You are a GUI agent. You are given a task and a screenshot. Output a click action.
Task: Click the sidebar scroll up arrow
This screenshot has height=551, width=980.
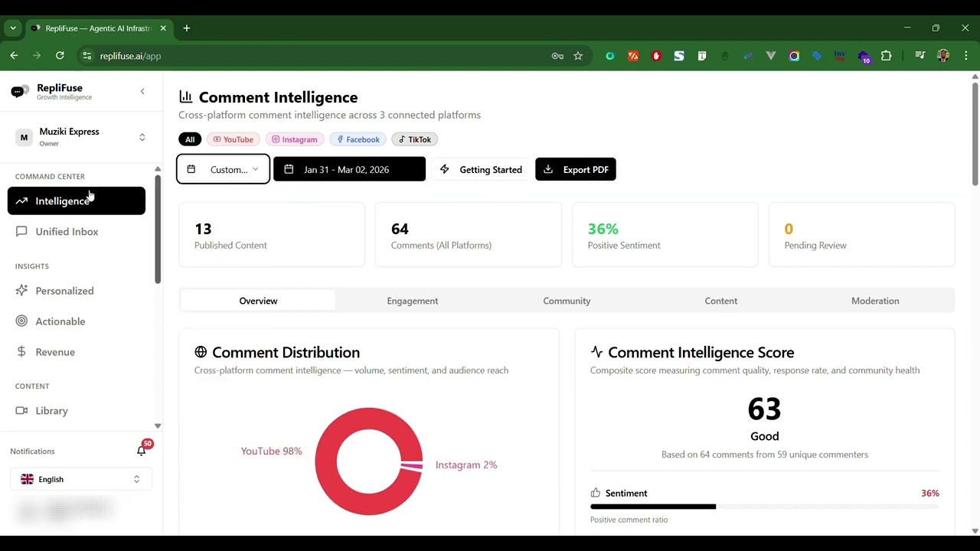click(158, 169)
